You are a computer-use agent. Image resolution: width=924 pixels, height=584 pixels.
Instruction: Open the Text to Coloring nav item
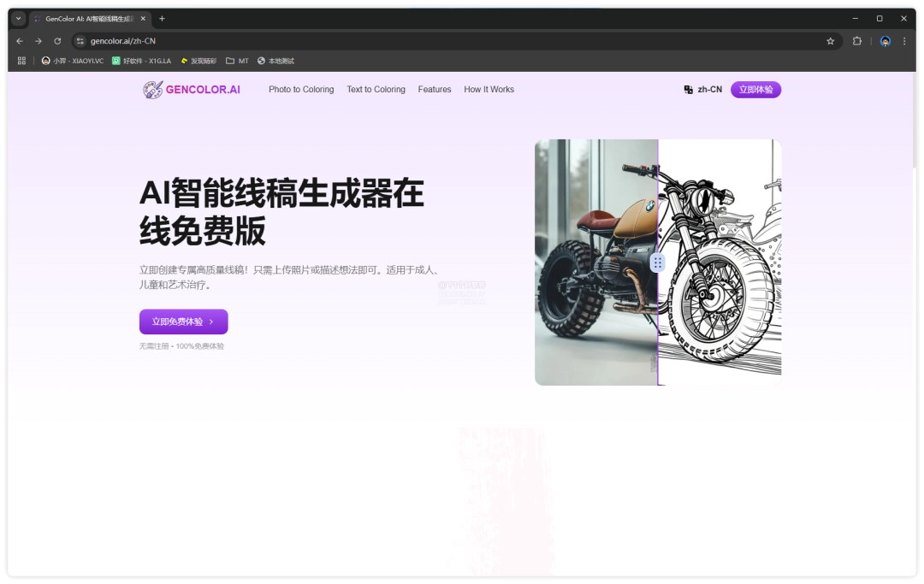click(376, 90)
